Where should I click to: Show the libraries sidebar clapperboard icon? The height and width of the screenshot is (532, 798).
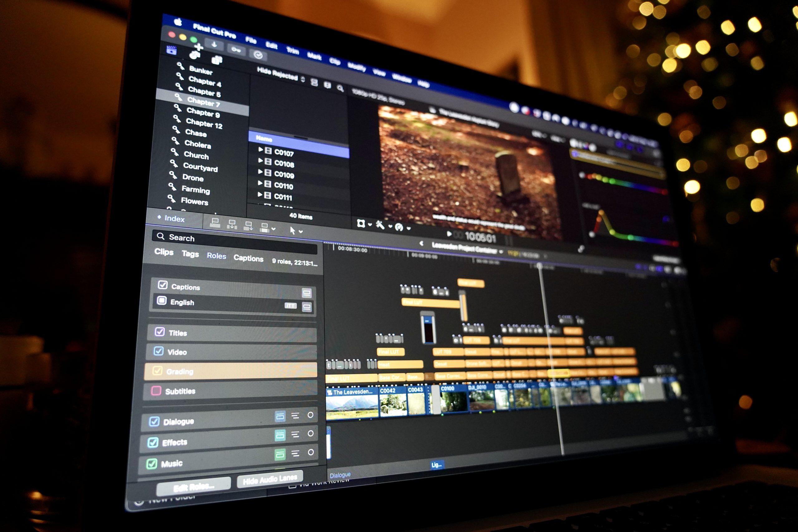coord(172,50)
